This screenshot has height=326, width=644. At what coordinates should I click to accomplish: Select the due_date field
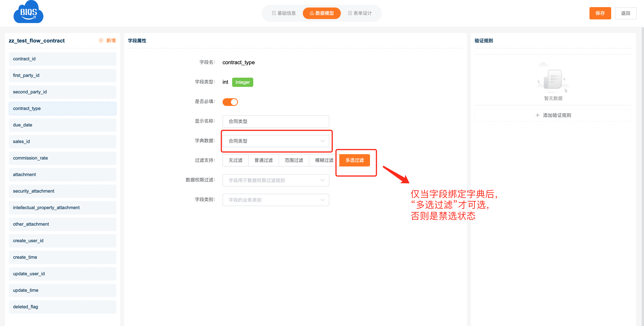coord(63,125)
